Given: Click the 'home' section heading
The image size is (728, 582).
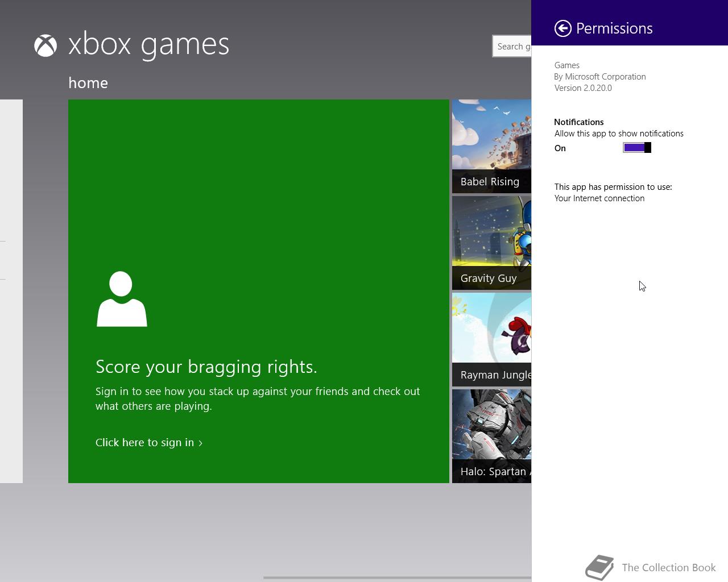Looking at the screenshot, I should click(88, 83).
